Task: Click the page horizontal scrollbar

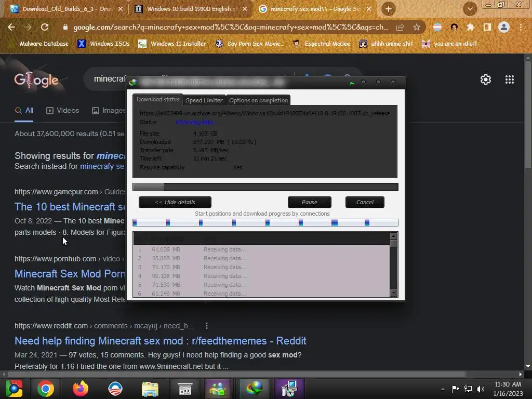Action: click(236, 374)
